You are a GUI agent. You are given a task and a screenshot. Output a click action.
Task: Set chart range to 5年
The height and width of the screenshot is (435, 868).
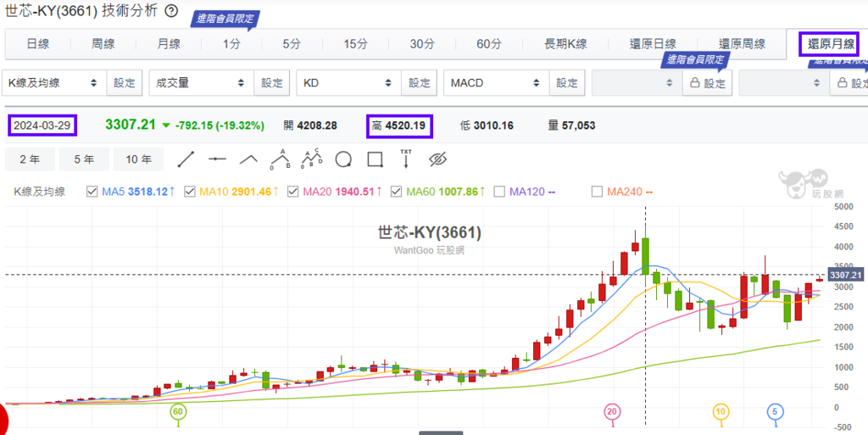point(84,159)
